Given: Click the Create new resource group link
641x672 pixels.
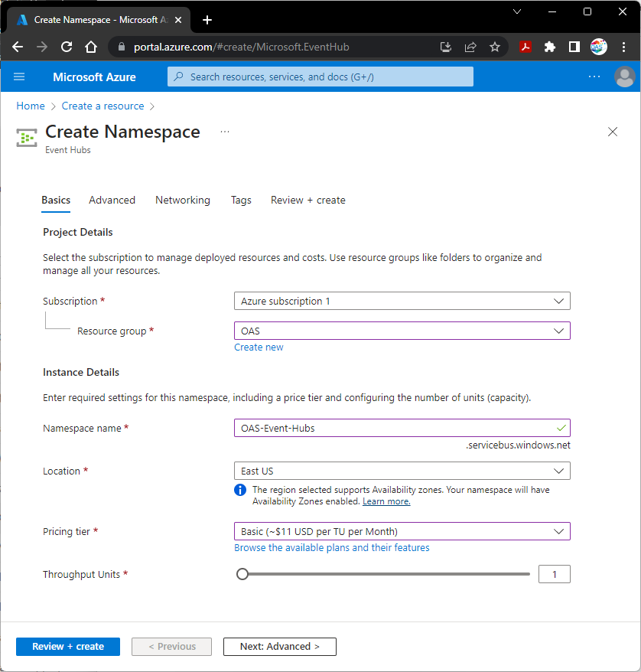Looking at the screenshot, I should (259, 347).
